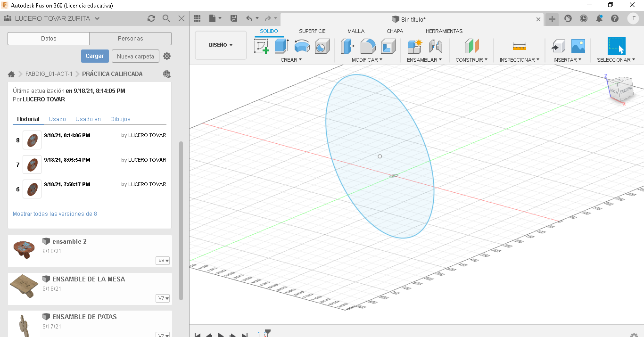The height and width of the screenshot is (337, 644).
Task: Open the Usado en tab
Action: (88, 119)
